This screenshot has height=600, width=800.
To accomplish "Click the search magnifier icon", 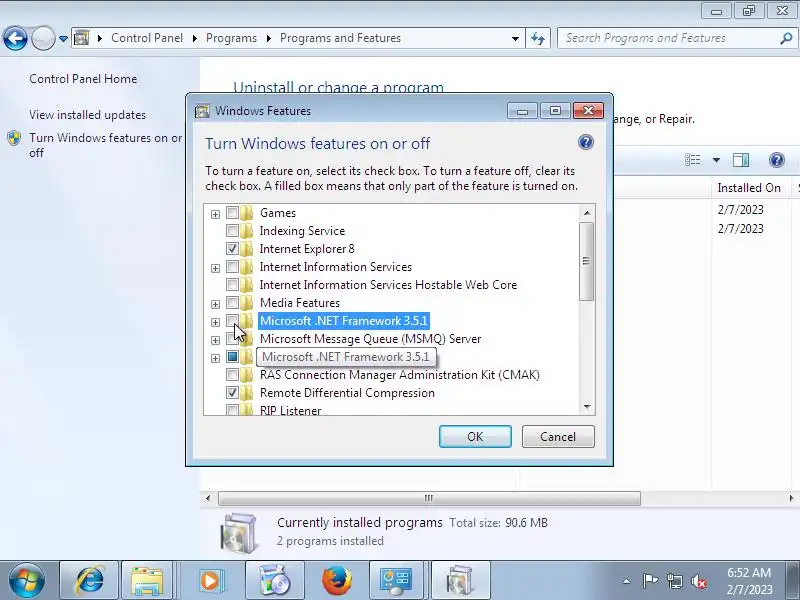I will pyautogui.click(x=786, y=38).
